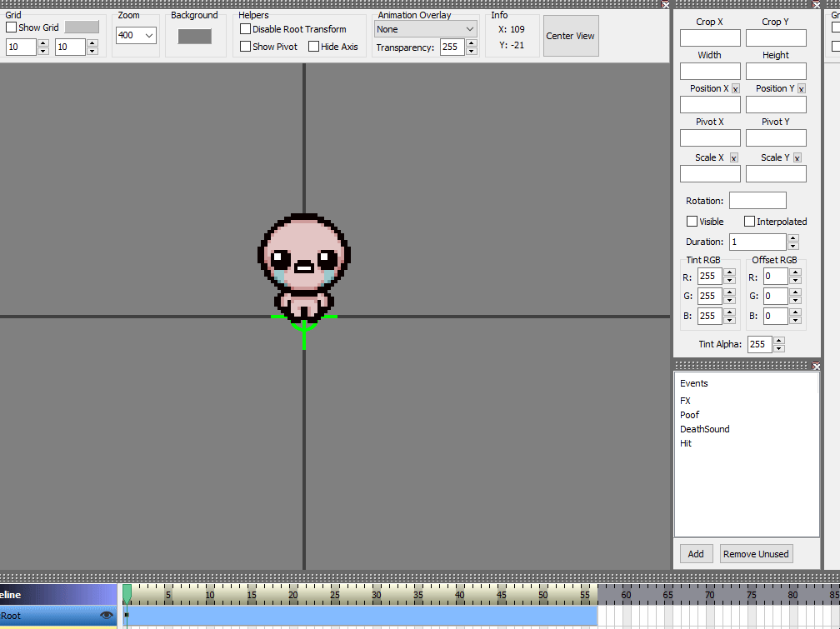
Task: Toggle the Root track visibility eye icon
Action: tap(107, 615)
